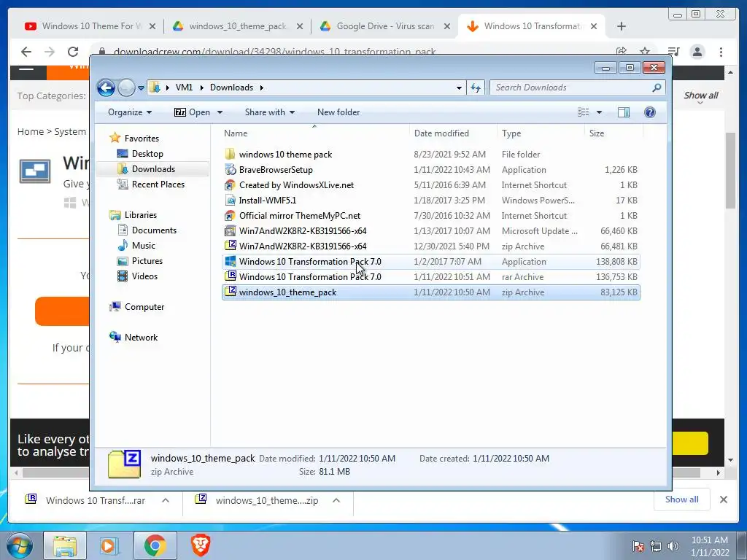Open the Organize menu

coord(130,112)
